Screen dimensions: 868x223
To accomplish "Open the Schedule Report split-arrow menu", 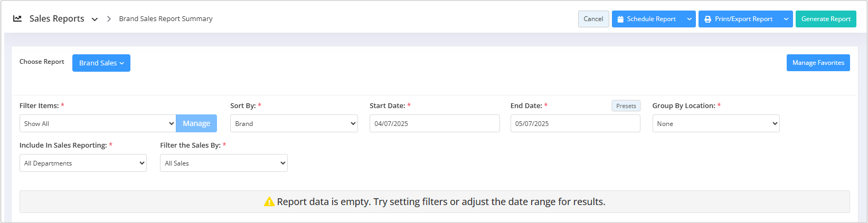I will [689, 19].
